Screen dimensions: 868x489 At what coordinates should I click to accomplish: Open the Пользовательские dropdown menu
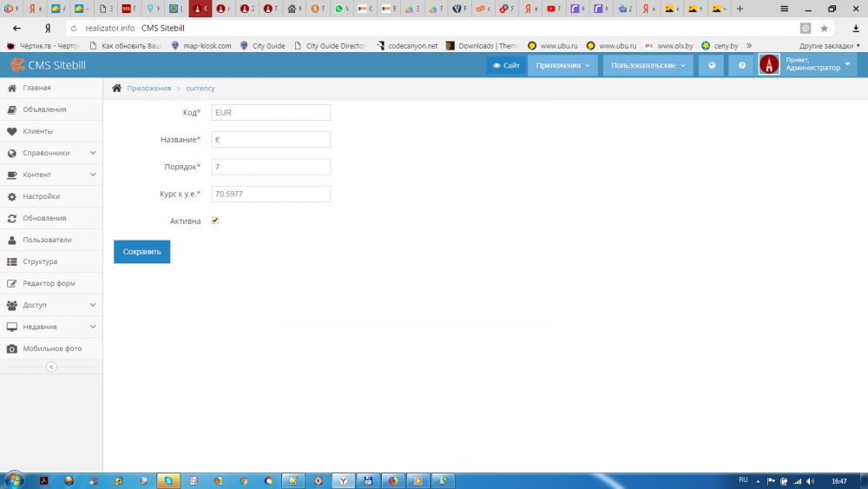tap(648, 65)
